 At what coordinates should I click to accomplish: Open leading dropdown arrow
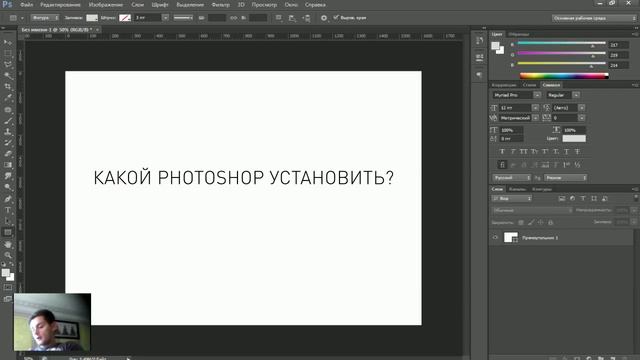(582, 108)
